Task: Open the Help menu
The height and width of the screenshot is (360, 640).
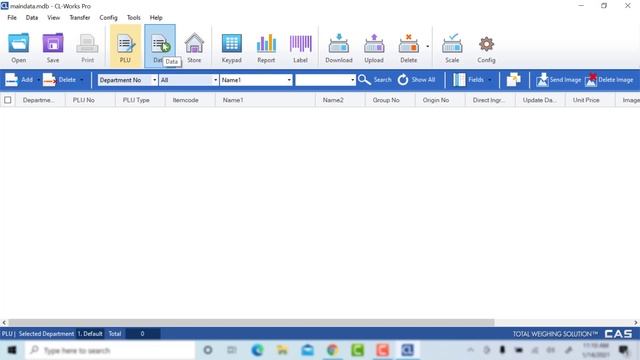Action: click(x=156, y=18)
